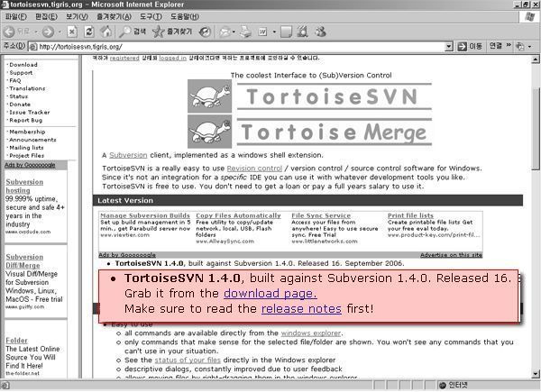This screenshot has width=541, height=392.
Task: Open the Mail button dropdown arrow
Action: click(234, 32)
